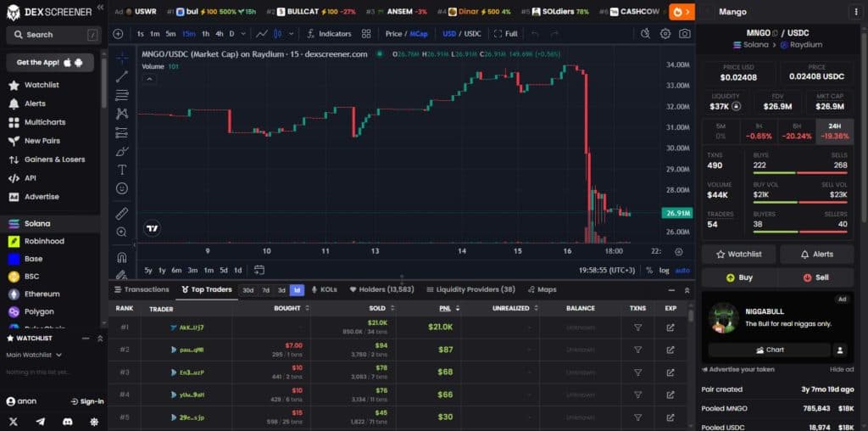This screenshot has width=868, height=431.
Task: Activate the chart zoom-in tool
Action: click(122, 232)
